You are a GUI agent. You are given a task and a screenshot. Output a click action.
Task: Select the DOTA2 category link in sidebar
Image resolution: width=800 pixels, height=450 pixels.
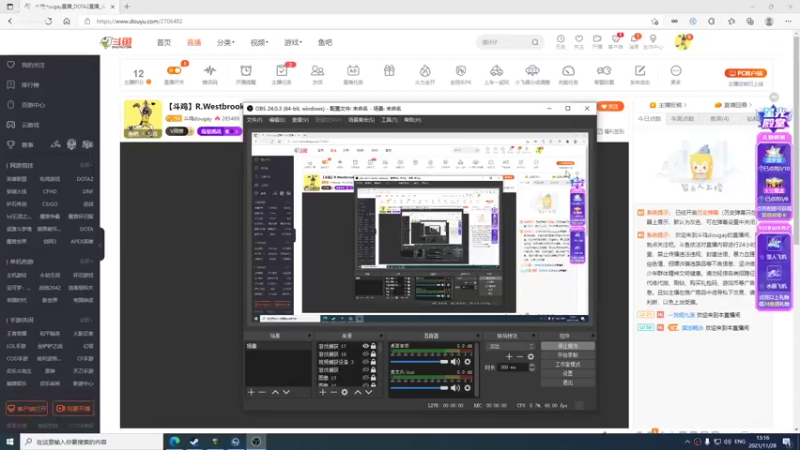point(85,179)
